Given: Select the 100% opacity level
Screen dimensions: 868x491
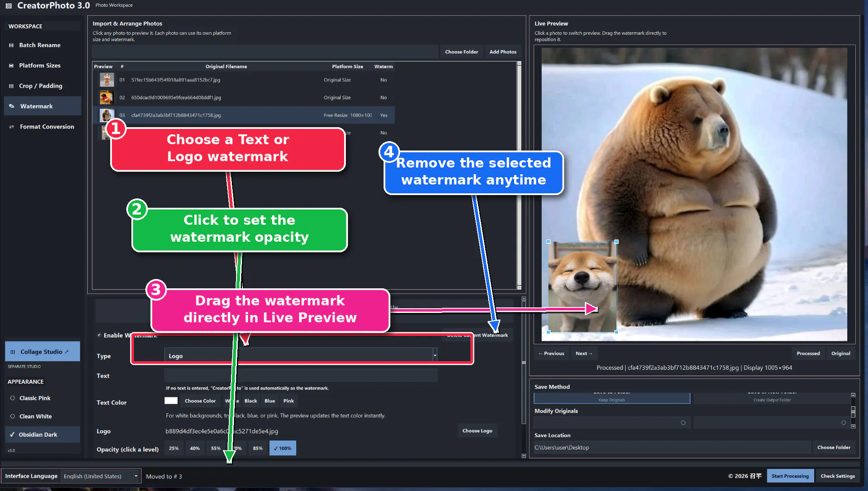Looking at the screenshot, I should (283, 448).
